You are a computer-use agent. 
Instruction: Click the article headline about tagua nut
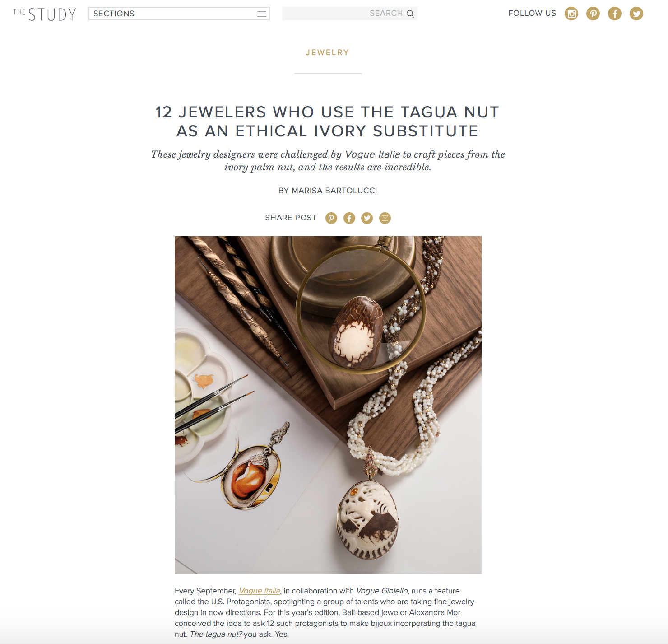(328, 121)
